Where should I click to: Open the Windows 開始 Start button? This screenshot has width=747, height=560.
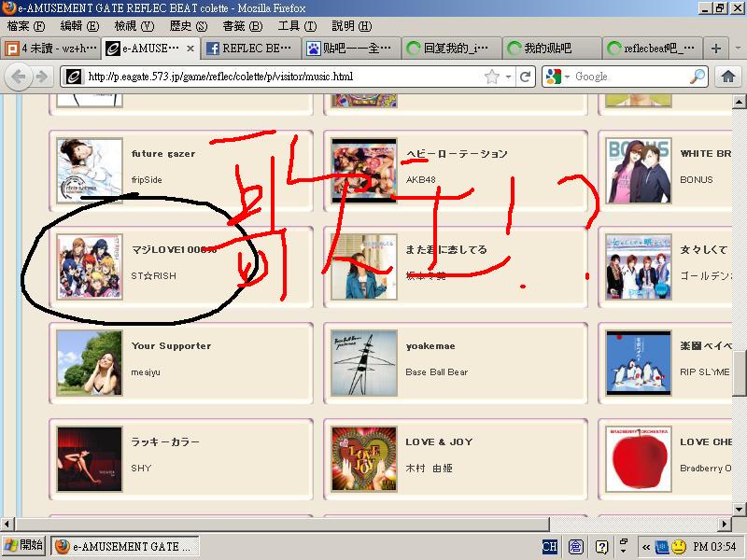[x=24, y=546]
